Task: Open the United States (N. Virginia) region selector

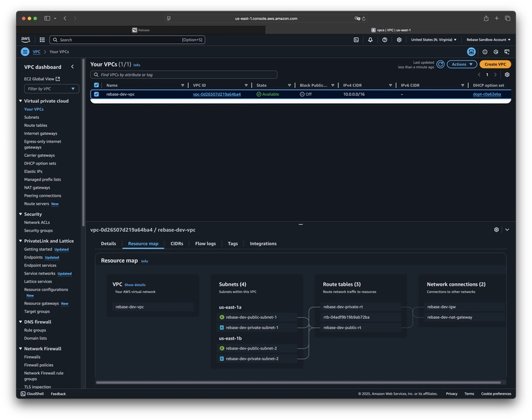Action: 434,40
